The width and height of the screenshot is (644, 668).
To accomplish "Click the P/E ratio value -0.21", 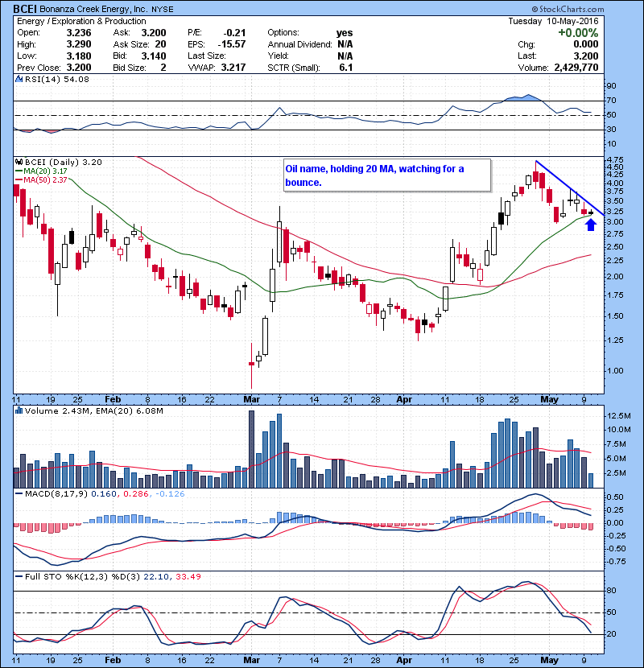I will click(234, 33).
